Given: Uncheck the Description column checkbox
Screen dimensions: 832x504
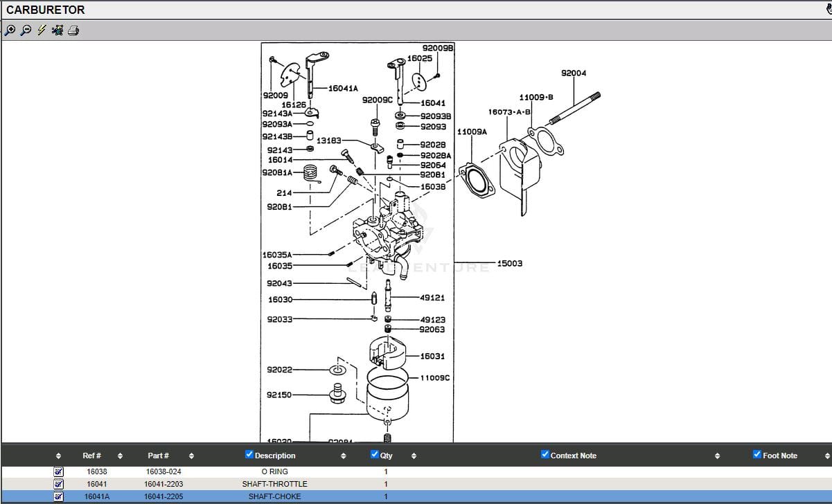Looking at the screenshot, I should (x=249, y=455).
